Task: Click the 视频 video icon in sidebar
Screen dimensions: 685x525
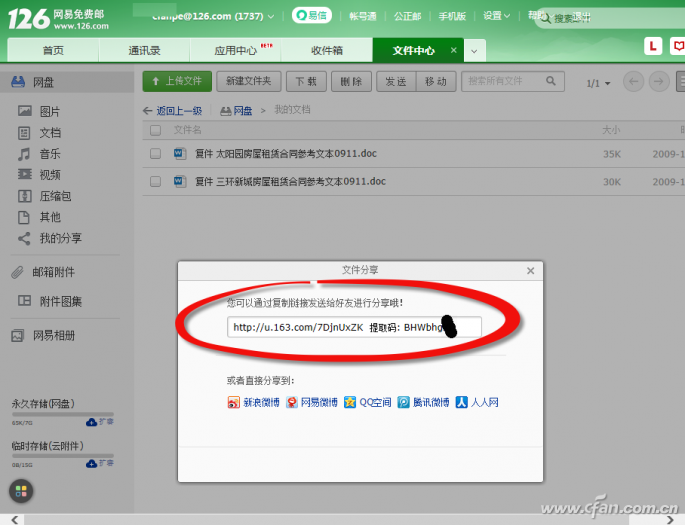Action: pos(24,174)
